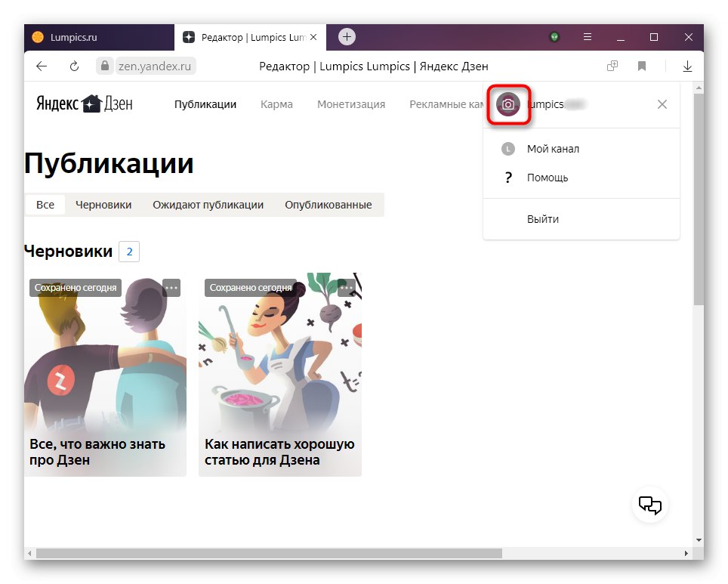Click the camera avatar icon to change channel photo
728x584 pixels.
(x=508, y=105)
